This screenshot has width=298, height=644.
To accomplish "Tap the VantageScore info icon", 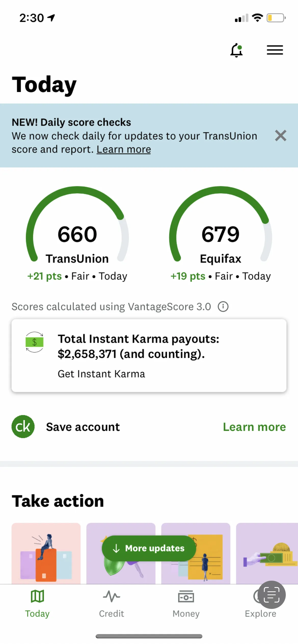I will point(223,306).
